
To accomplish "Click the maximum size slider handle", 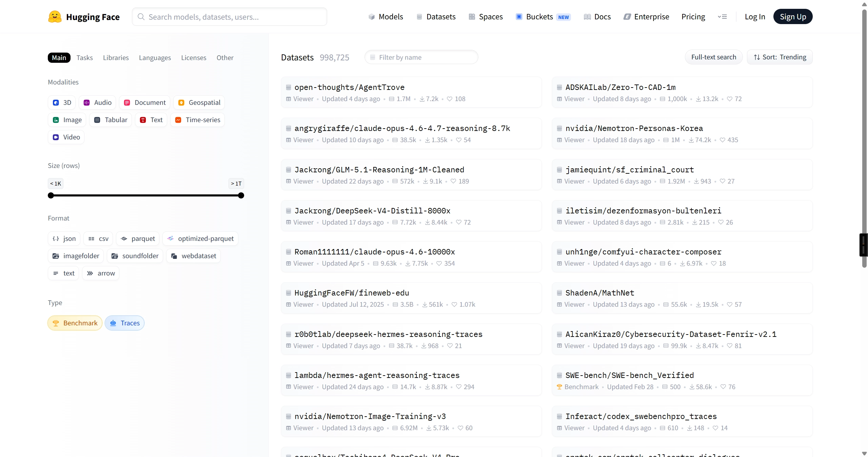I will (241, 195).
